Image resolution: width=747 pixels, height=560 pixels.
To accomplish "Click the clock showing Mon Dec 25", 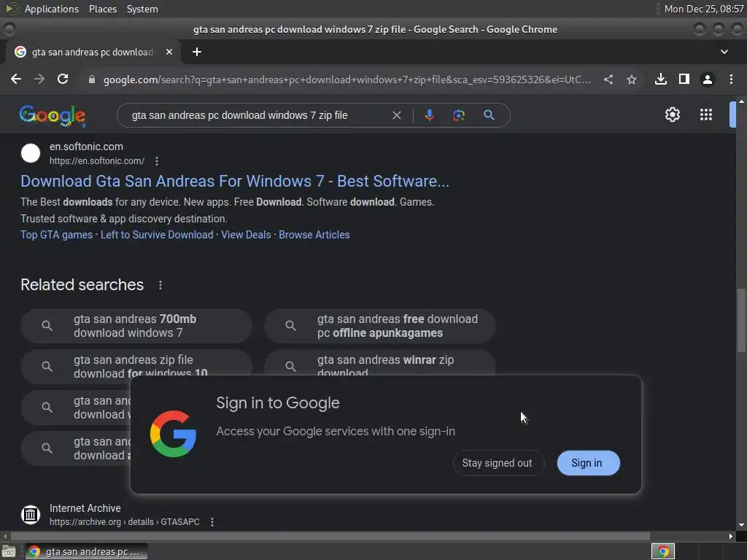I will point(704,9).
